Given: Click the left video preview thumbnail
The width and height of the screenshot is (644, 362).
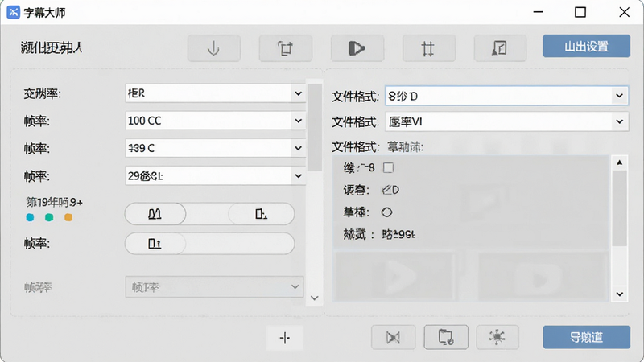Looking at the screenshot, I should tap(394, 276).
